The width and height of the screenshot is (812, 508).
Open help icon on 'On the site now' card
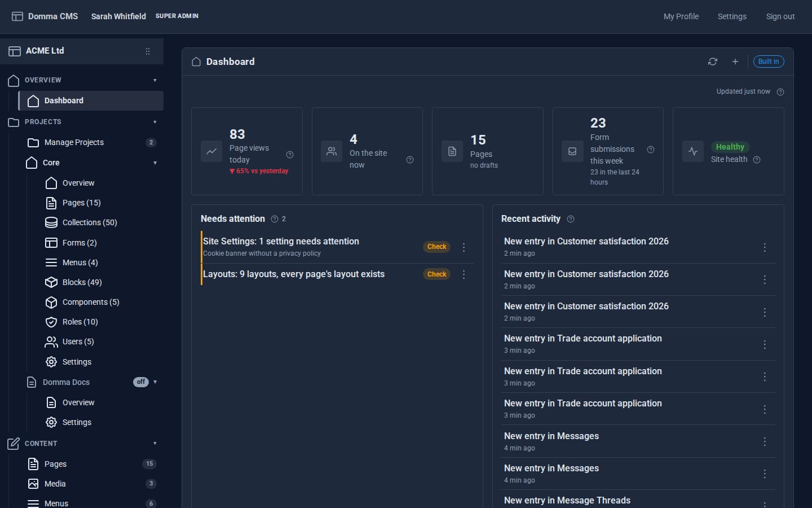[x=410, y=160]
